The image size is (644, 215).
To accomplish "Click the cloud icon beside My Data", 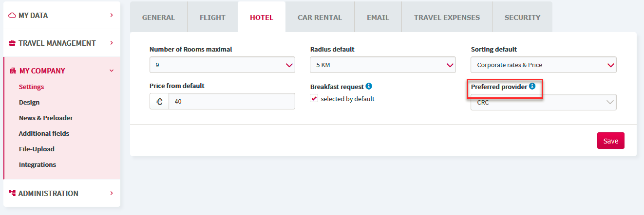I will 13,15.
